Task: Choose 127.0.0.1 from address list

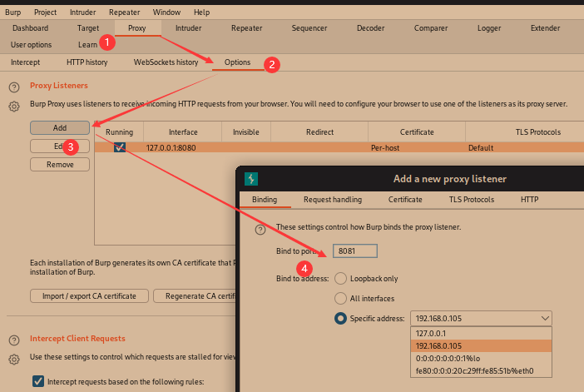Action: pyautogui.click(x=481, y=334)
